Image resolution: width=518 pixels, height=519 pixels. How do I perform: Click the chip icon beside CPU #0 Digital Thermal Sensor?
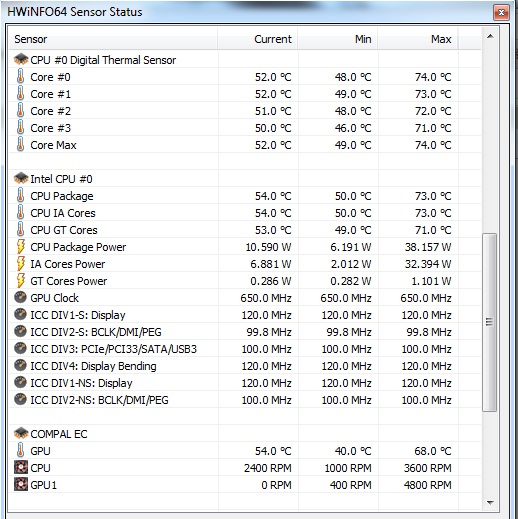pyautogui.click(x=21, y=60)
